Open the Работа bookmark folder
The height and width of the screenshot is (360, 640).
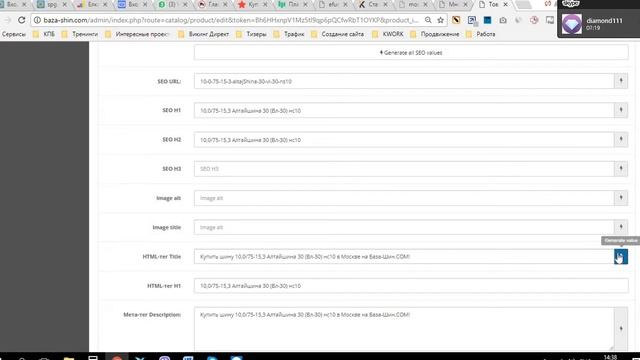(x=481, y=34)
